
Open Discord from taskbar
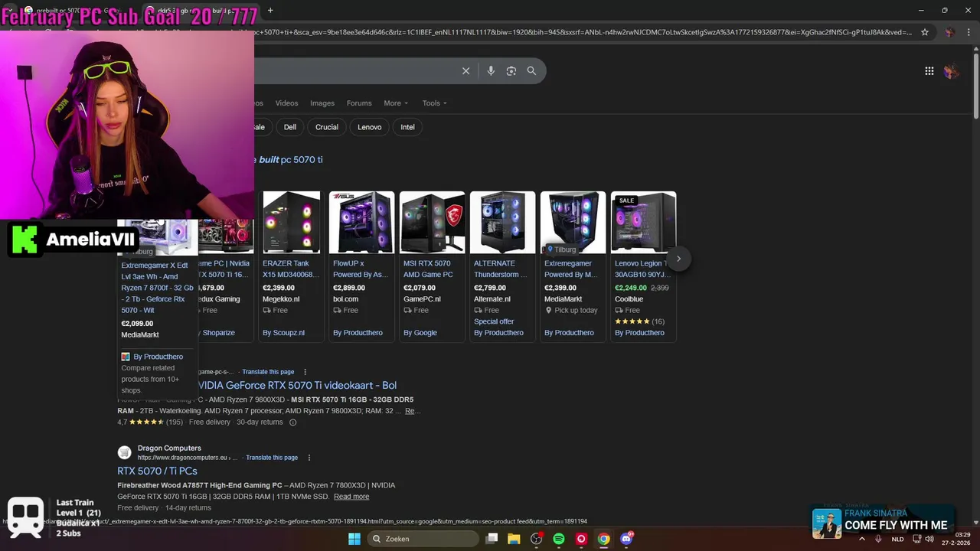click(626, 539)
